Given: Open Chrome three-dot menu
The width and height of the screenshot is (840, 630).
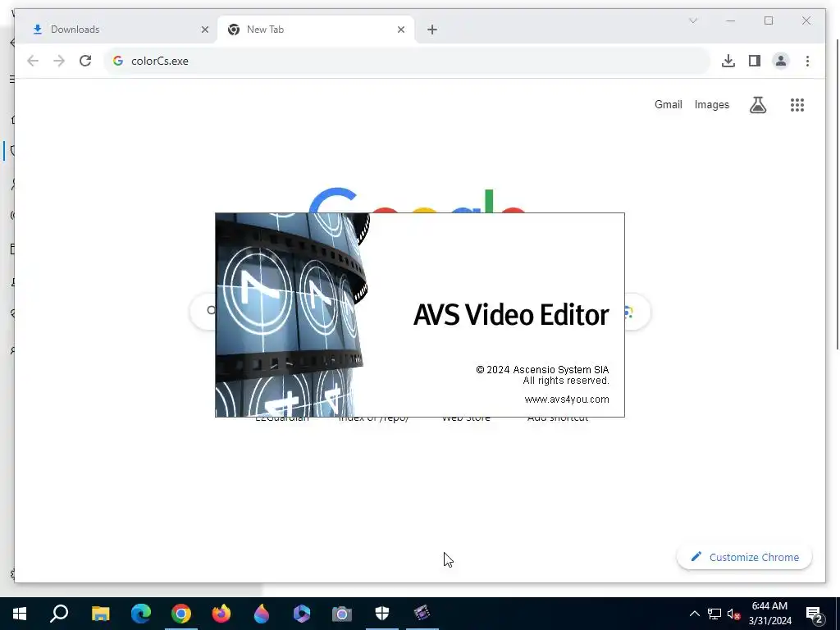Looking at the screenshot, I should [x=807, y=61].
